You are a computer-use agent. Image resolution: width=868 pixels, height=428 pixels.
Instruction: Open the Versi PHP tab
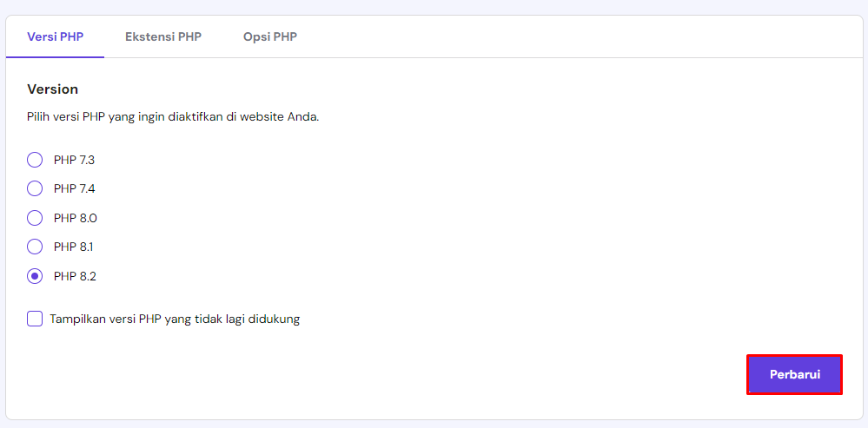[56, 37]
